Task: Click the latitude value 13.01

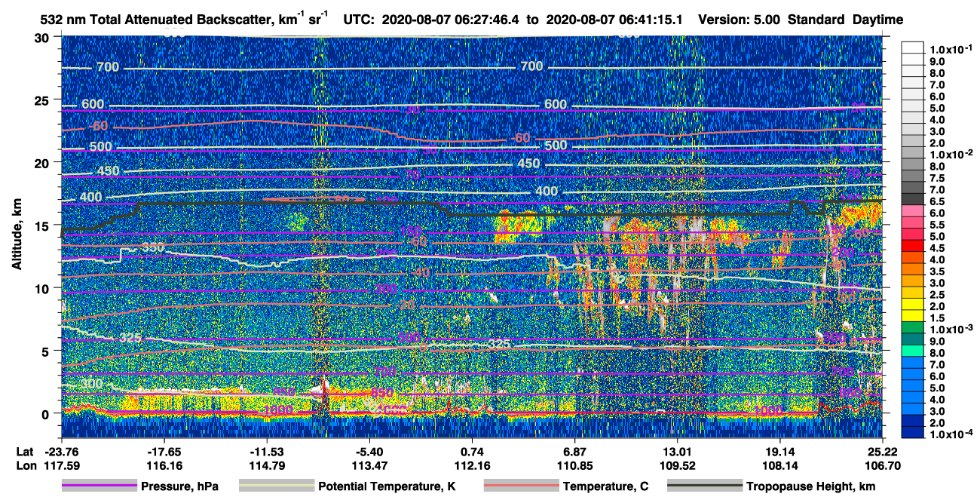Action: click(x=677, y=452)
